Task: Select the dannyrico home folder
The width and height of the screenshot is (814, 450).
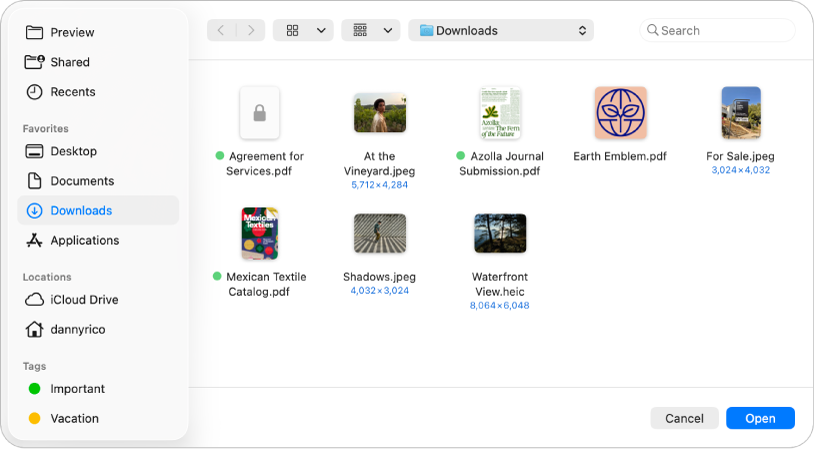Action: click(x=78, y=329)
